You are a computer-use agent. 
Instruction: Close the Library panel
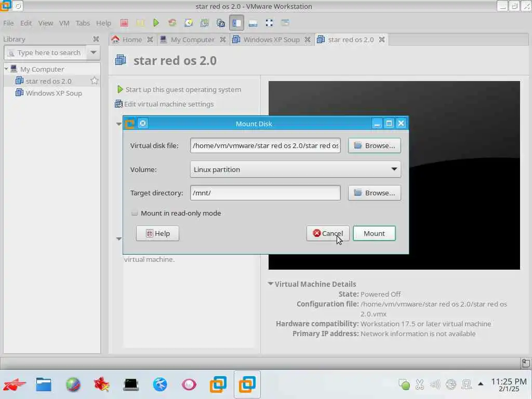[96, 39]
